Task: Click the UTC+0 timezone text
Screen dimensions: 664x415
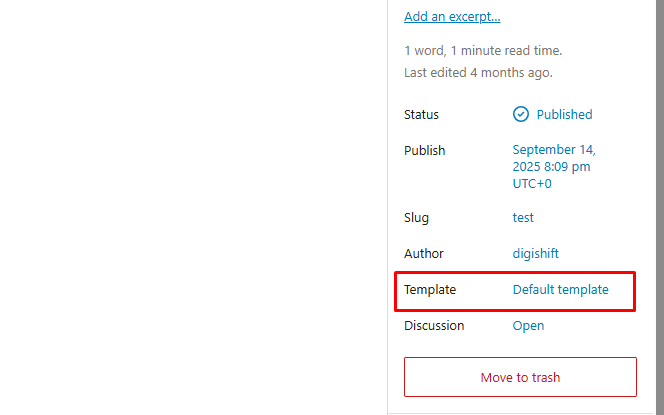Action: pyautogui.click(x=532, y=184)
